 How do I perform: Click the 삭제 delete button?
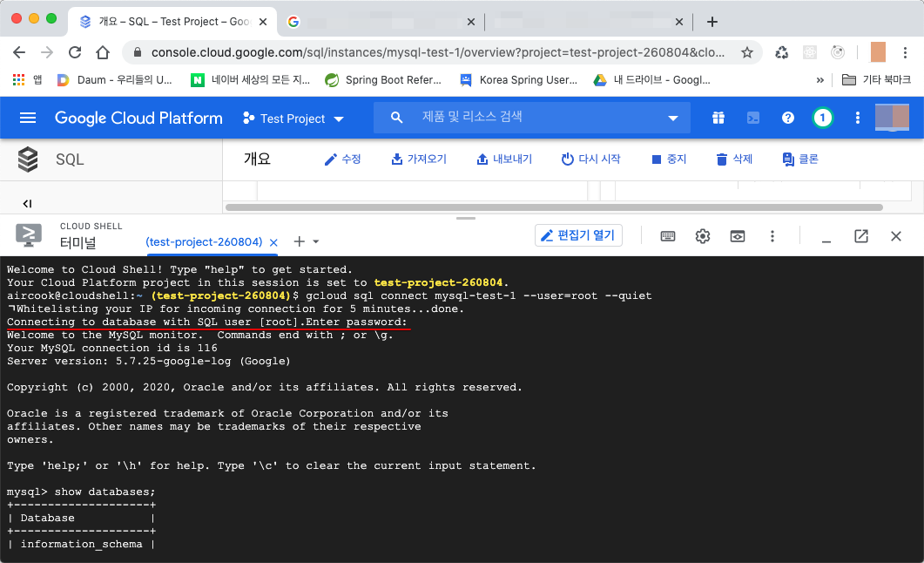(734, 159)
